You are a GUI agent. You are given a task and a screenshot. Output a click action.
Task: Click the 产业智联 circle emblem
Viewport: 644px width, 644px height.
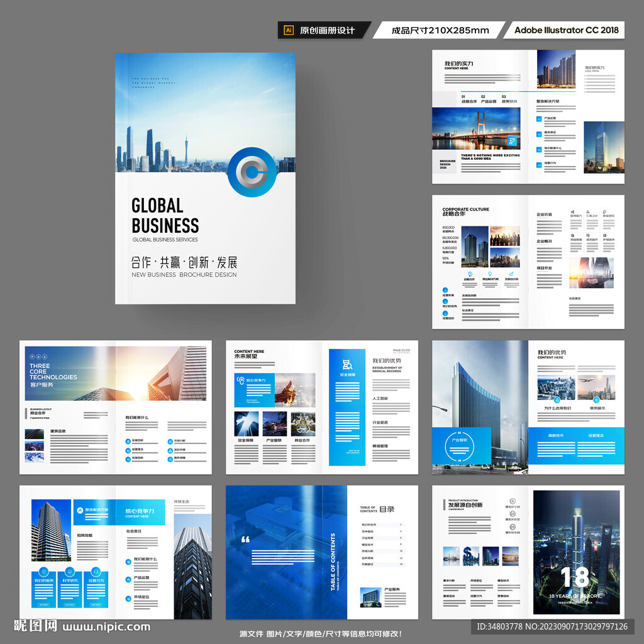click(x=460, y=446)
